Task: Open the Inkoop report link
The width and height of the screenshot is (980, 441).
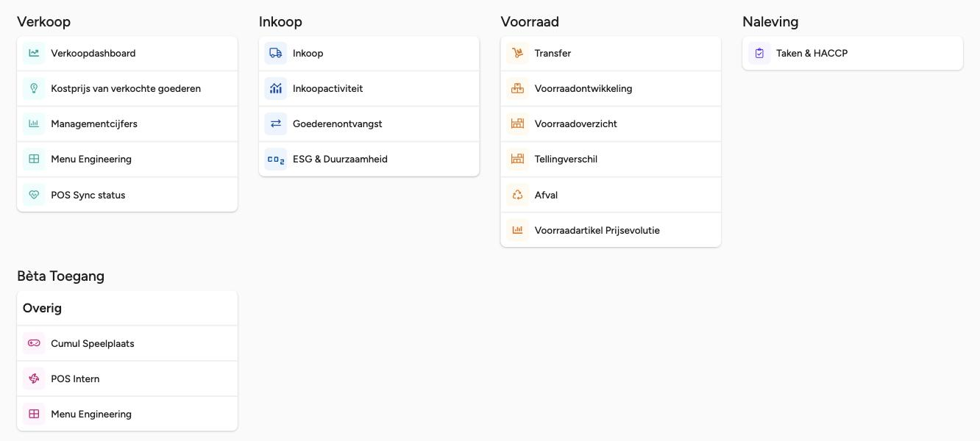Action: [369, 53]
